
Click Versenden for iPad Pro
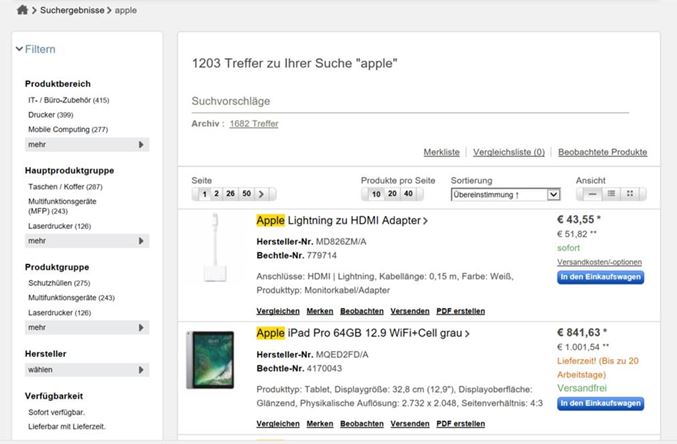pos(410,424)
